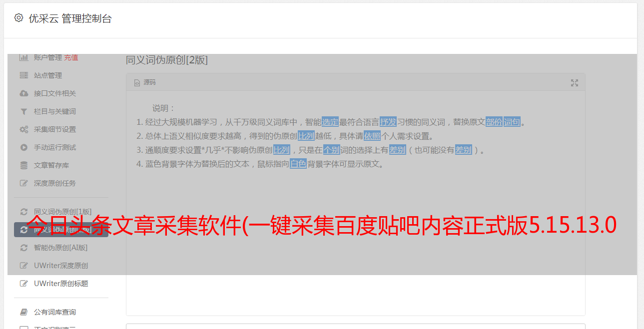644x329 pixels.
Task: Click the database icon for 文章暂存库
Action: click(x=23, y=165)
